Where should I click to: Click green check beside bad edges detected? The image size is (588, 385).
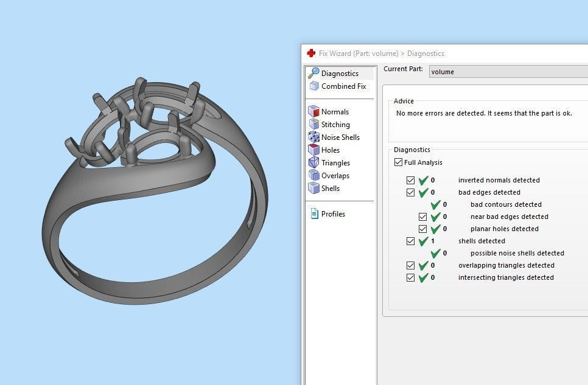[424, 192]
